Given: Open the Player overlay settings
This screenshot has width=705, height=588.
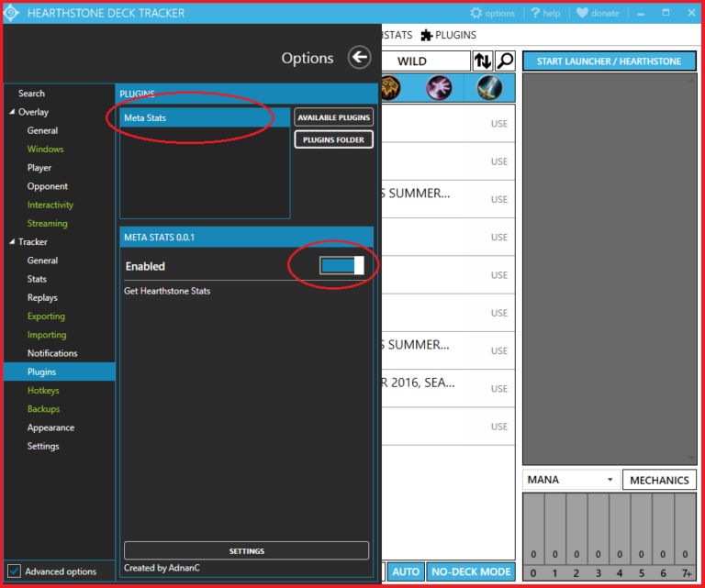Looking at the screenshot, I should click(39, 168).
